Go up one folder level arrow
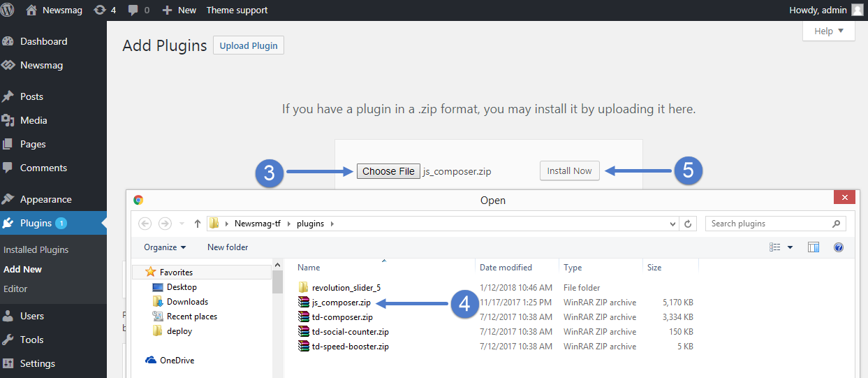The height and width of the screenshot is (378, 868). coord(198,224)
